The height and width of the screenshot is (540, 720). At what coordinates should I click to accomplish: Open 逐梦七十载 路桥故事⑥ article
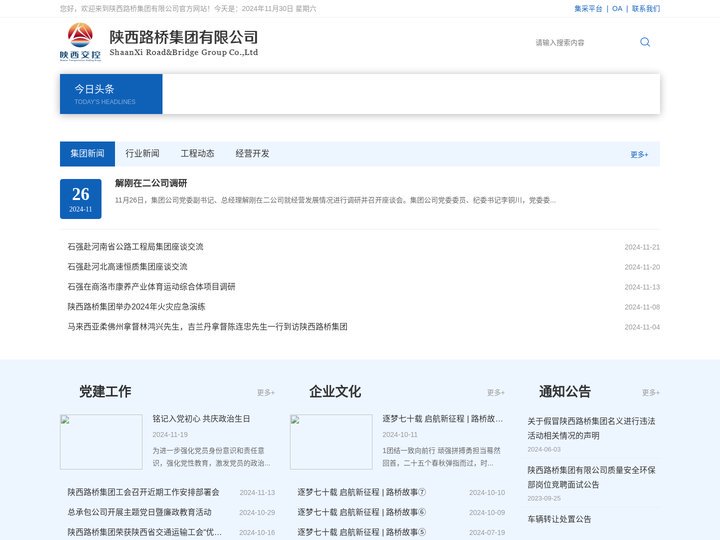[x=362, y=512]
